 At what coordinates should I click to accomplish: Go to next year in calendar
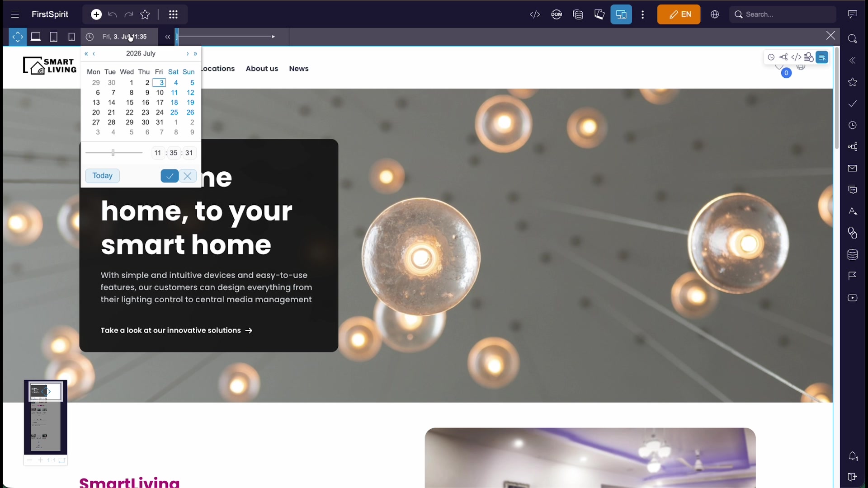point(195,53)
